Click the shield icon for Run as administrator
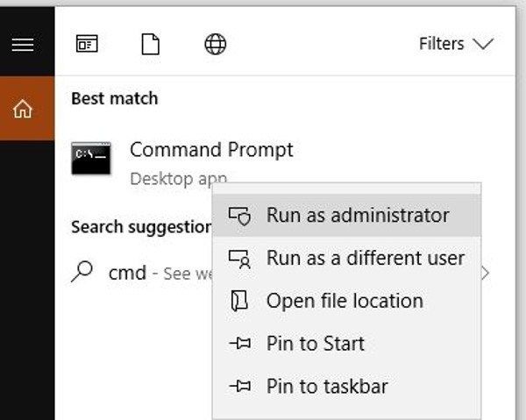The width and height of the screenshot is (526, 420). point(239,216)
